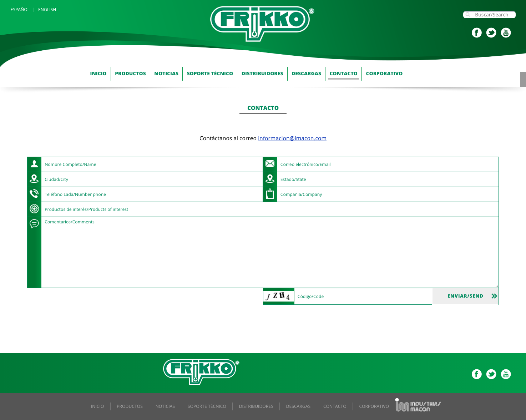This screenshot has width=526, height=420.
Task: Select the Correo electrónico/Email field
Action: tap(387, 165)
